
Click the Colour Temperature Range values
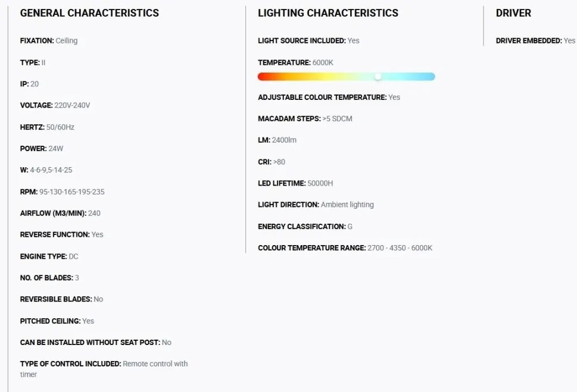tap(400, 248)
